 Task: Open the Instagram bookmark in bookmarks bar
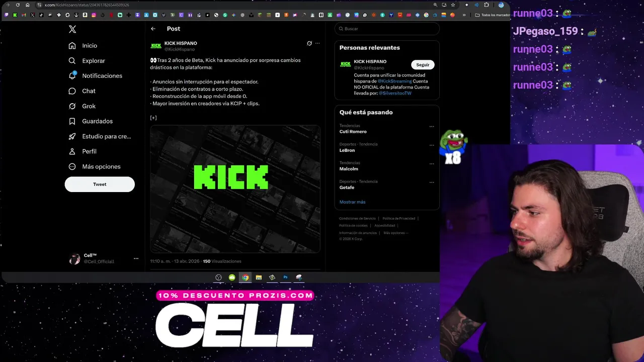tap(94, 15)
